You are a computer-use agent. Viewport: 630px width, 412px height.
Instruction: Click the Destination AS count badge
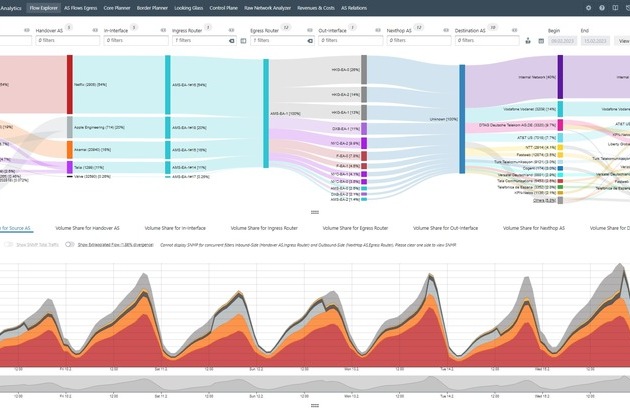tap(493, 27)
